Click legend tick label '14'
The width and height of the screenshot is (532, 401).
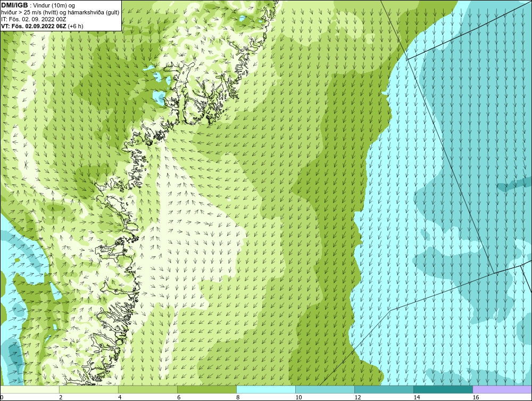click(x=417, y=397)
